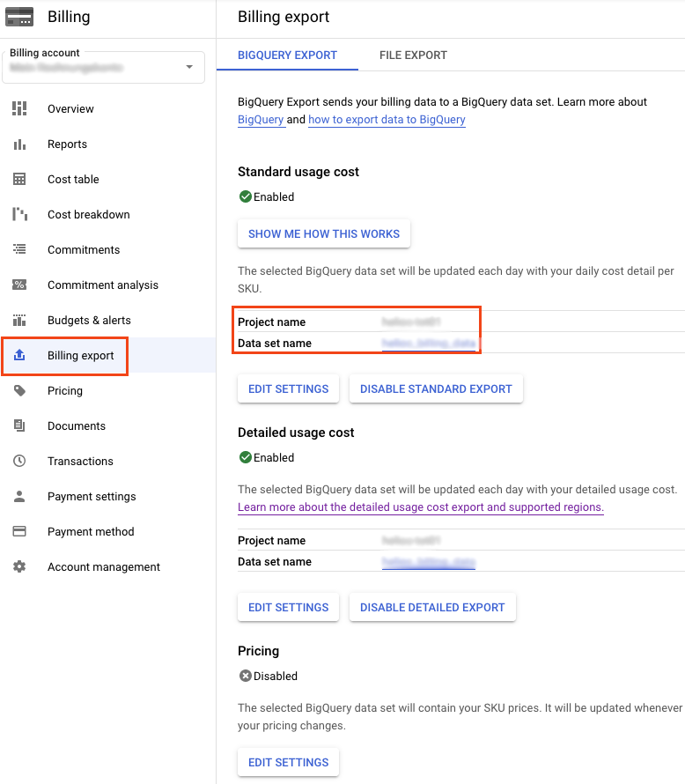
Task: Click the Project name label under Detailed usage cost
Action: pos(272,541)
